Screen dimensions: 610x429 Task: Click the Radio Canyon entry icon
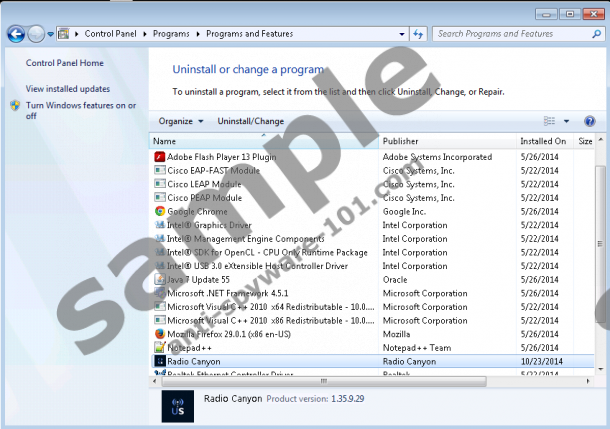[x=159, y=361]
